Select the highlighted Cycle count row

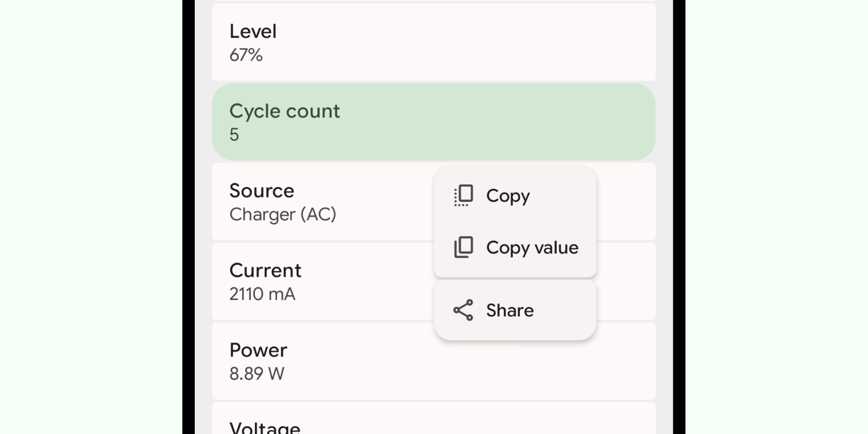point(433,122)
